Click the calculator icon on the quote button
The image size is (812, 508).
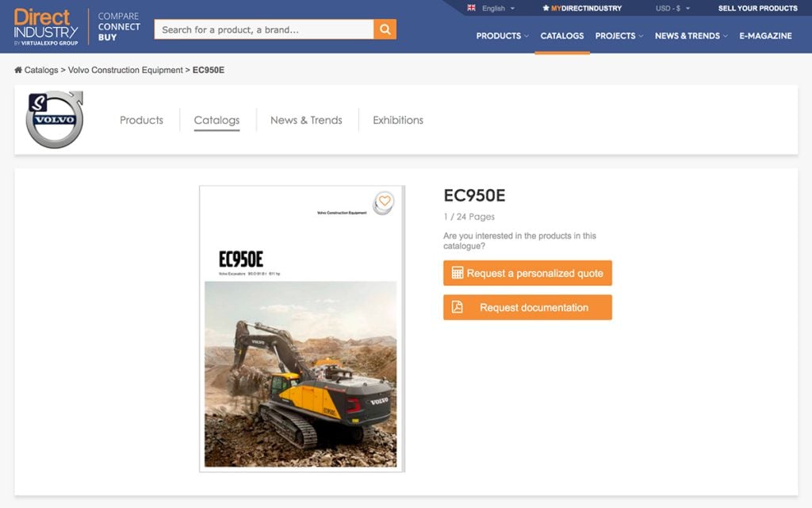[x=457, y=272]
